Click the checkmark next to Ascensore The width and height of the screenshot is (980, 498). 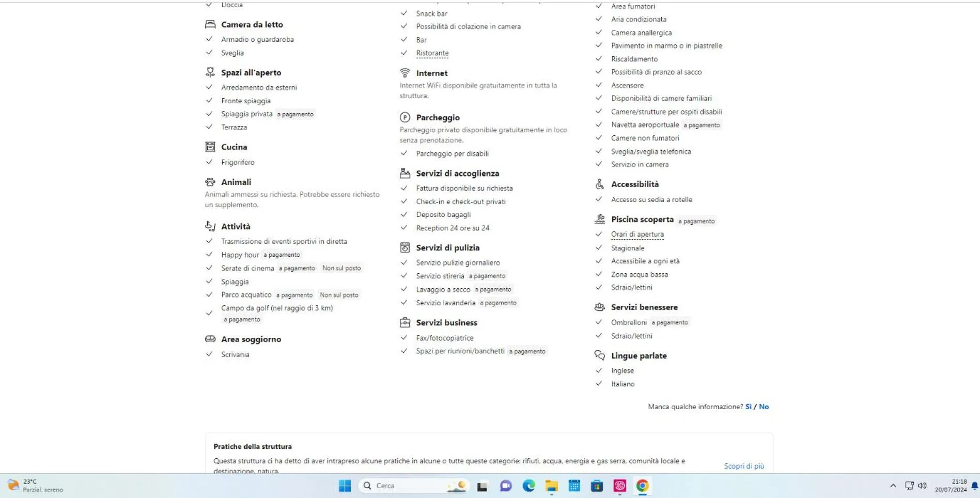tap(599, 85)
